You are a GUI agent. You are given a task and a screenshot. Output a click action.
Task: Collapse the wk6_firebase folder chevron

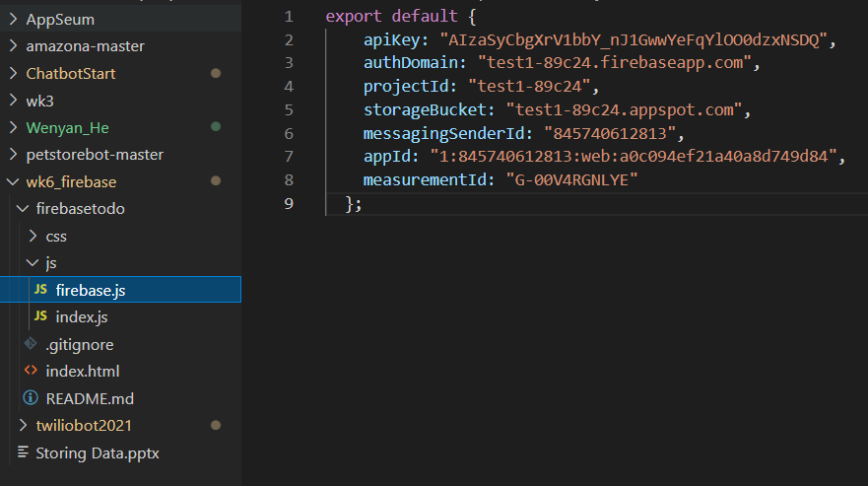12,182
